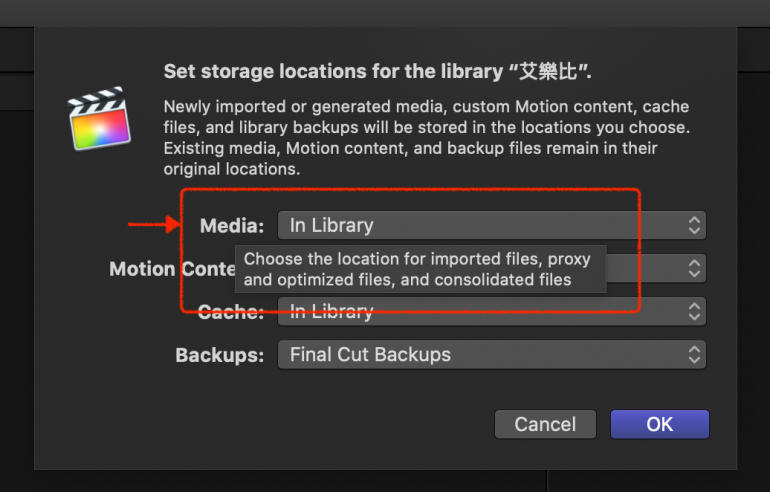
Task: Click the Backups label
Action: click(220, 355)
